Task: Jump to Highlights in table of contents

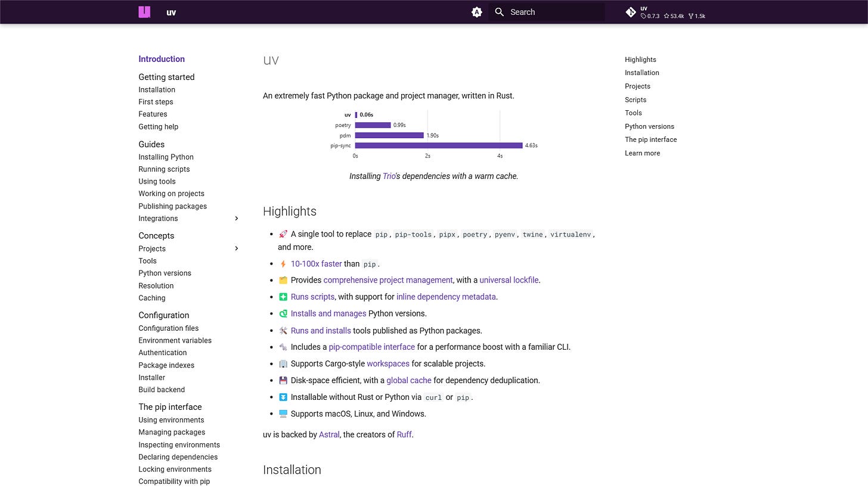Action: tap(640, 60)
